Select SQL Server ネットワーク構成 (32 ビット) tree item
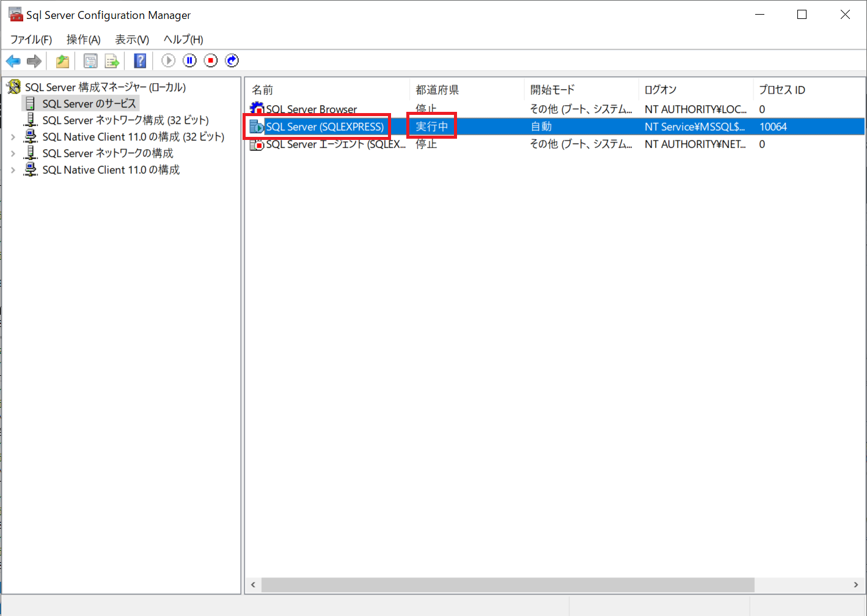 (x=125, y=120)
